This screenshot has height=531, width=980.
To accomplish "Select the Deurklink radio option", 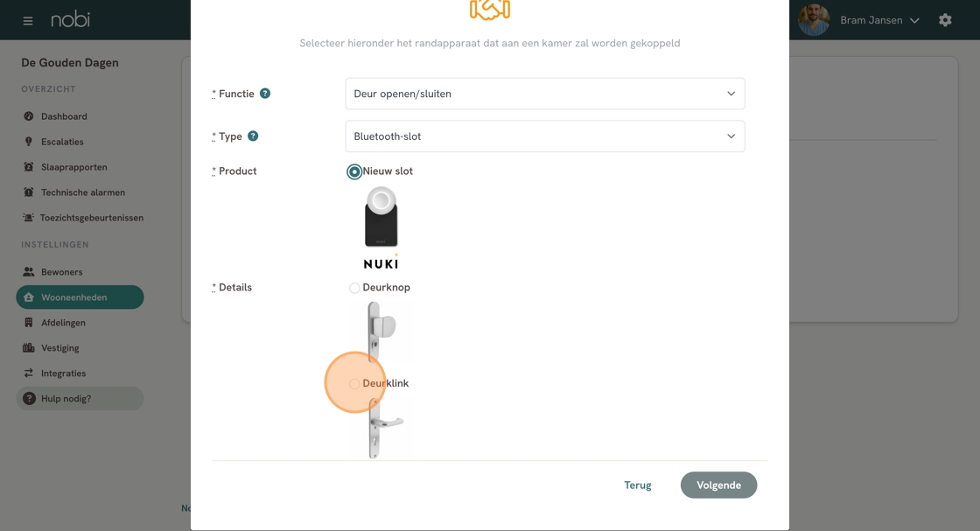I will pos(354,384).
